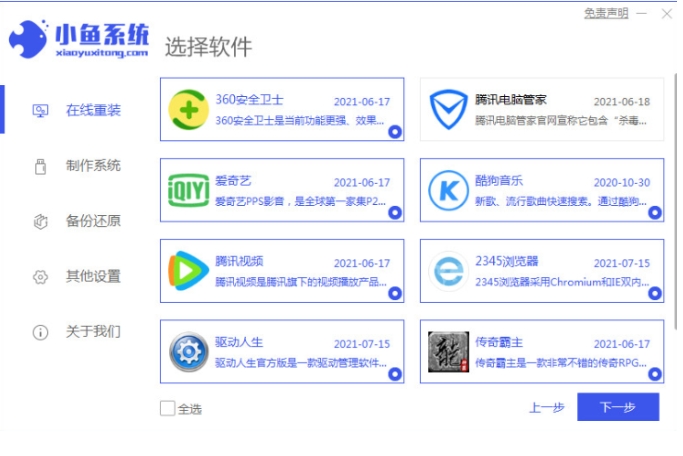Image resolution: width=683 pixels, height=456 pixels.
Task: Click the 2020-10-30 date on 酷狗音乐
Action: coord(622,182)
